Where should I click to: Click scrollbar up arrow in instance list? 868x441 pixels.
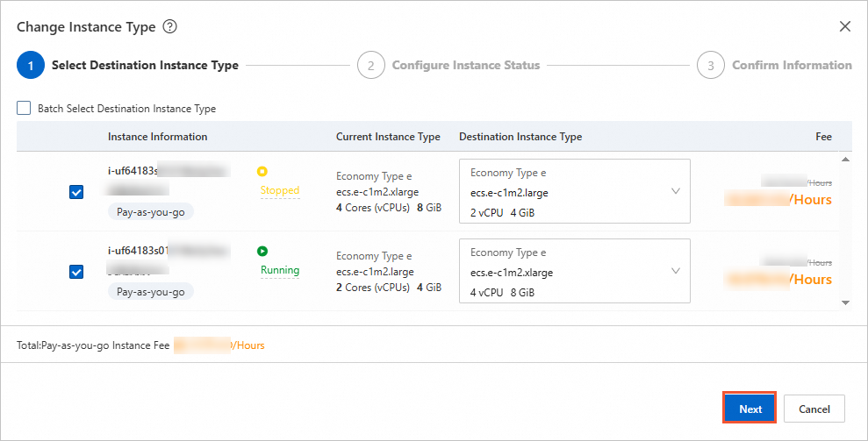(845, 160)
